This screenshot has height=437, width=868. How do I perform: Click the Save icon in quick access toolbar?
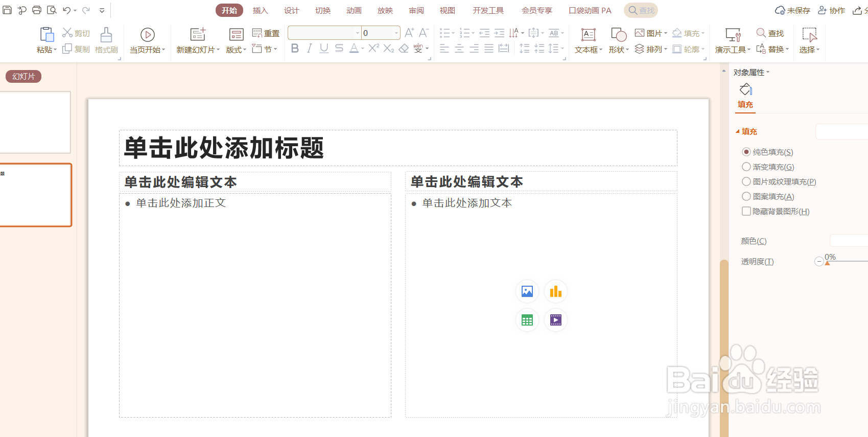[7, 10]
